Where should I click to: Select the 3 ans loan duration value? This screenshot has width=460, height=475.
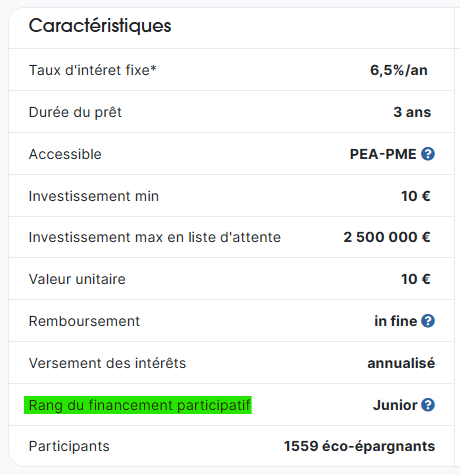pyautogui.click(x=412, y=112)
